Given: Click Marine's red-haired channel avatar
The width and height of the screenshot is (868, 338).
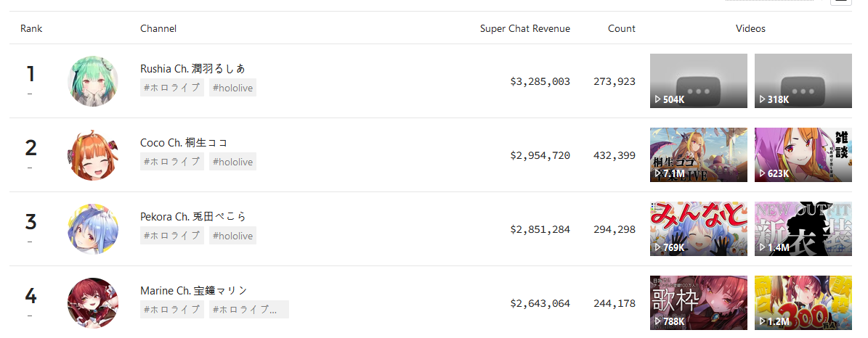Looking at the screenshot, I should pos(93,302).
